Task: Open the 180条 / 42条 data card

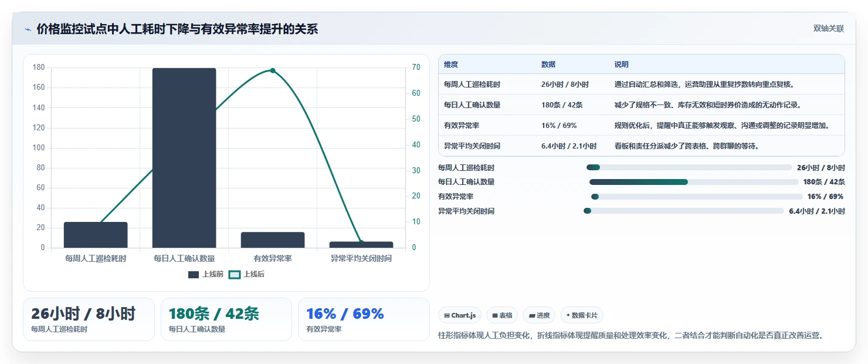Action: (x=226, y=319)
